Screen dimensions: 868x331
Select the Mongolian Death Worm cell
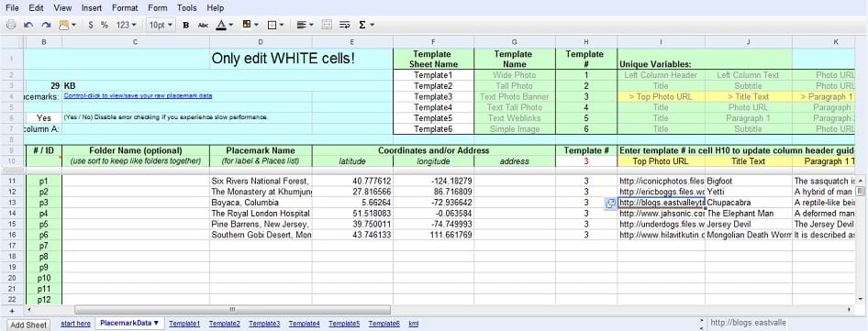(749, 235)
